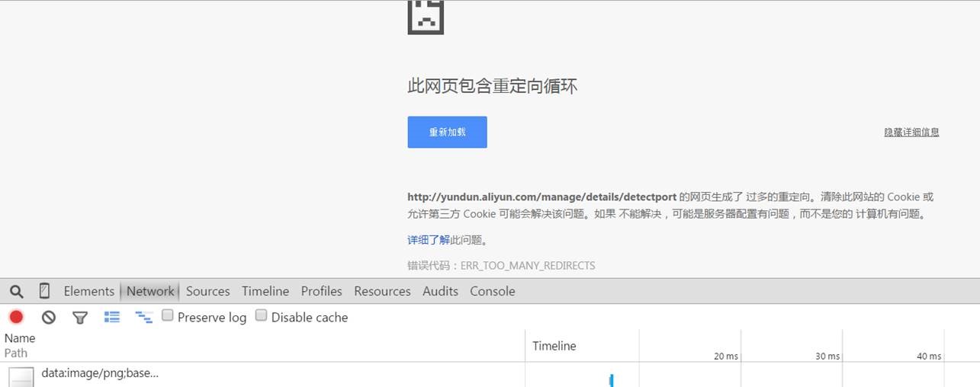980x387 pixels.
Task: Follow the 详细了解 learn more link
Action: 428,240
